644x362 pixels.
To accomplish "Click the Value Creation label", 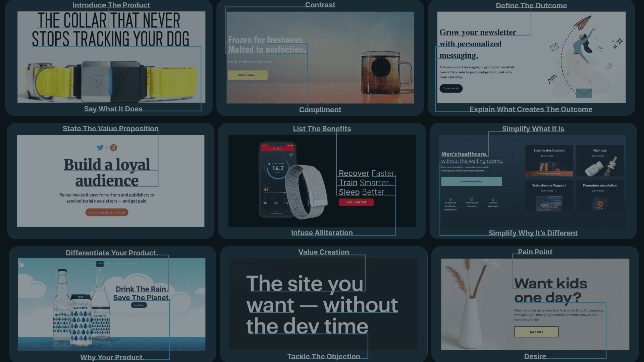I will click(324, 252).
